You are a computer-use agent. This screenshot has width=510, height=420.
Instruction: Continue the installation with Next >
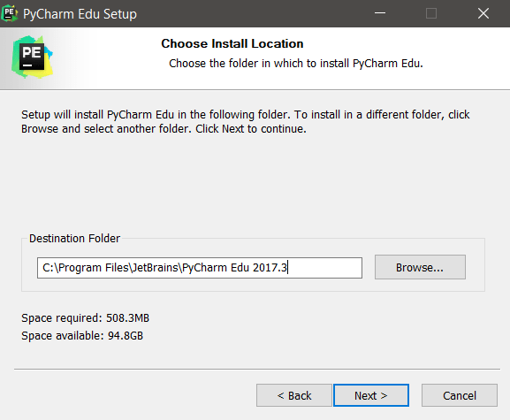click(371, 395)
